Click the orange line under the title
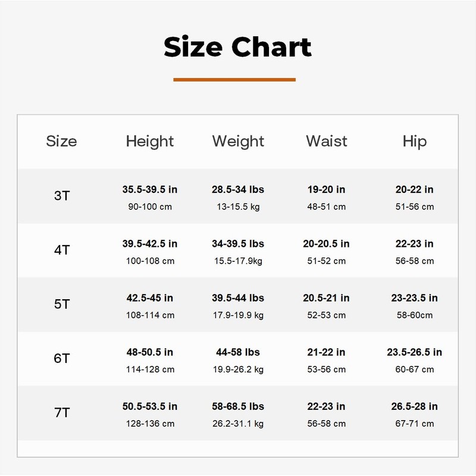476x476 pixels. (x=234, y=79)
